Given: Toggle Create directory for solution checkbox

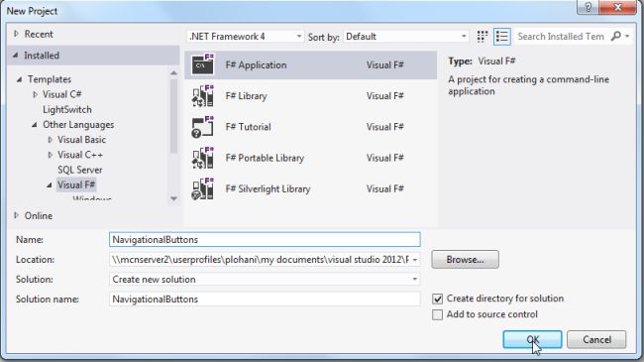Looking at the screenshot, I should pos(437,299).
